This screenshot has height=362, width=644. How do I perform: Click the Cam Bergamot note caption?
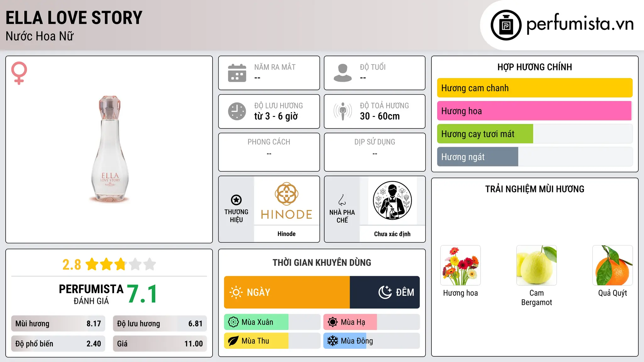(536, 298)
